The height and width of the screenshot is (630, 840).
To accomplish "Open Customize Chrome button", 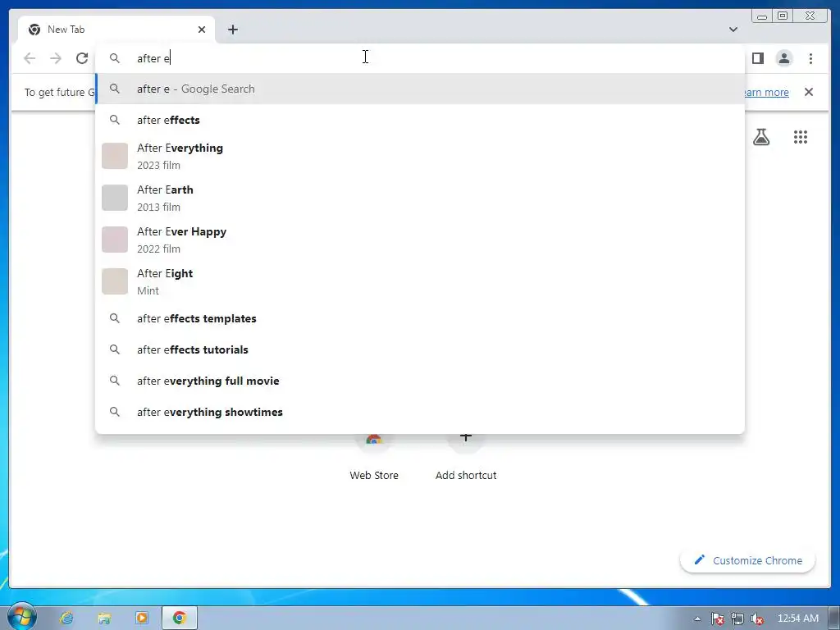I will [x=748, y=560].
